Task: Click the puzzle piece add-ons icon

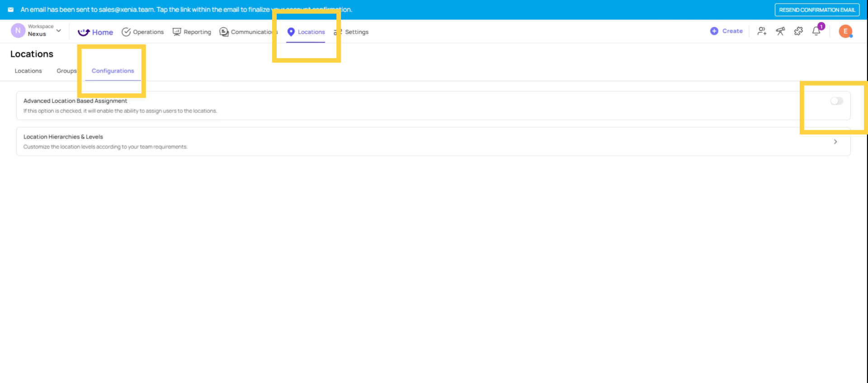Action: point(798,31)
